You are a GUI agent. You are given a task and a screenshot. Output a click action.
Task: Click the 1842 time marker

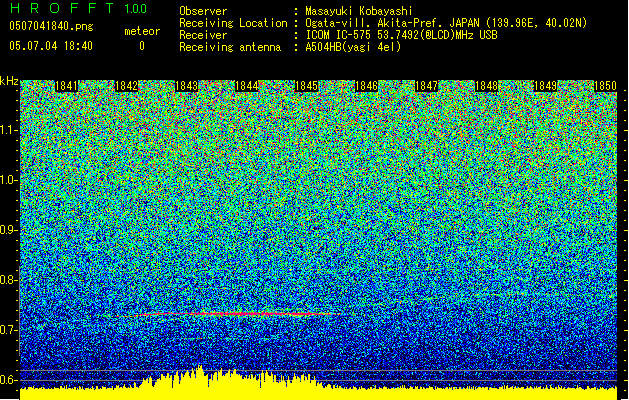(126, 86)
